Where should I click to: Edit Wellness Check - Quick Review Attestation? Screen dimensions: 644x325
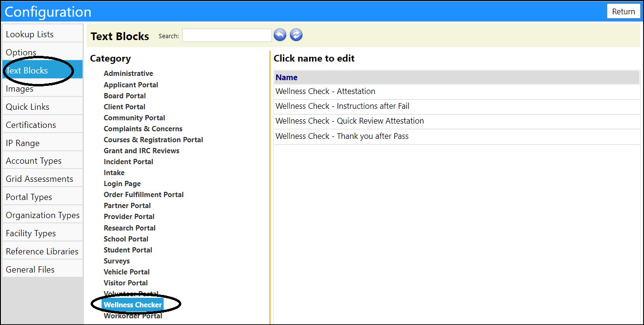pyautogui.click(x=350, y=121)
